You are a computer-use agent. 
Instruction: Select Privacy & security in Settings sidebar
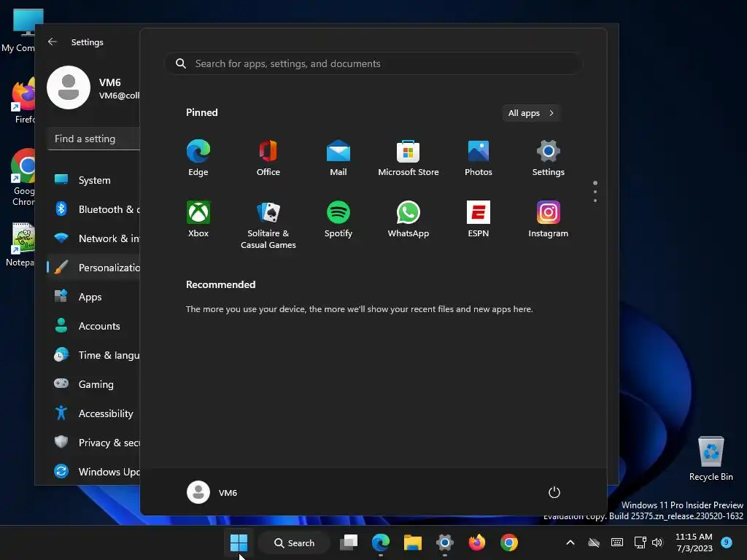pyautogui.click(x=94, y=443)
